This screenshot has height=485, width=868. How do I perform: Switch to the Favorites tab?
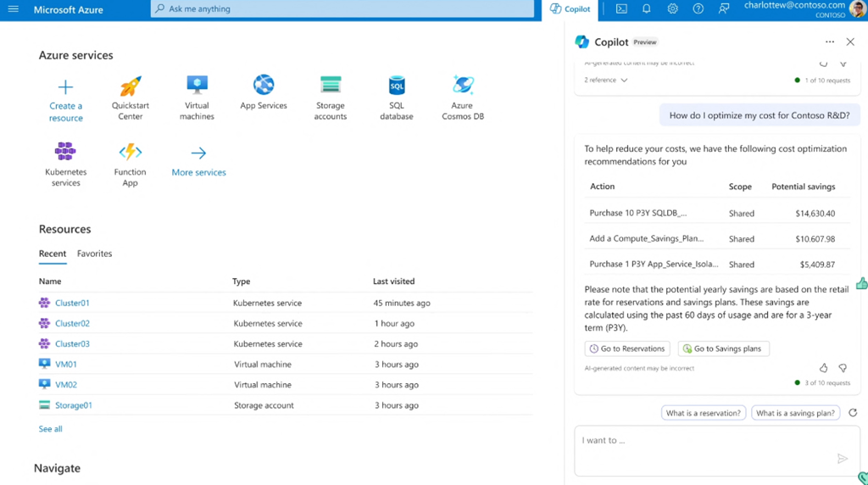coord(94,254)
